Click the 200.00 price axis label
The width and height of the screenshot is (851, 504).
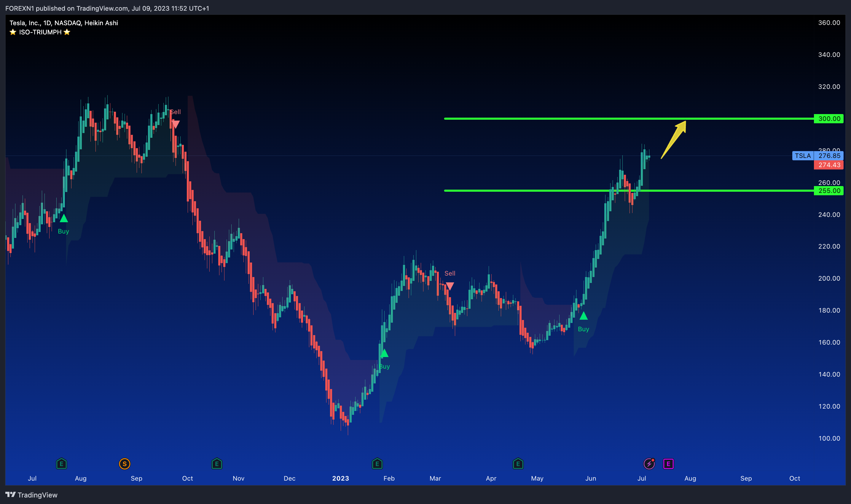tap(829, 278)
